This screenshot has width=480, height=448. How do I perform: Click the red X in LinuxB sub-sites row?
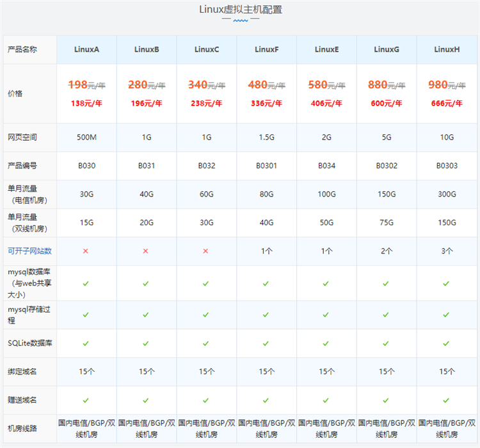[x=146, y=251]
